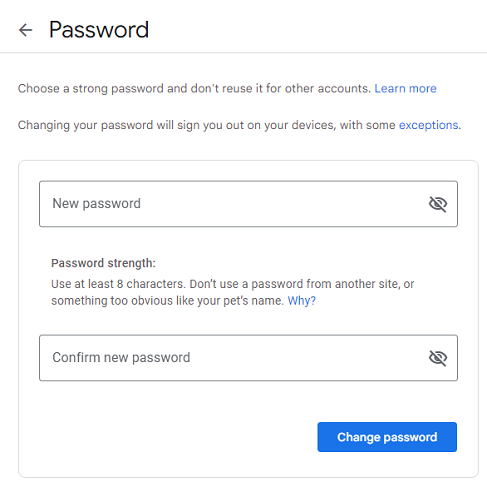487x482 pixels.
Task: Return to previous page via back arrow
Action: tap(25, 30)
